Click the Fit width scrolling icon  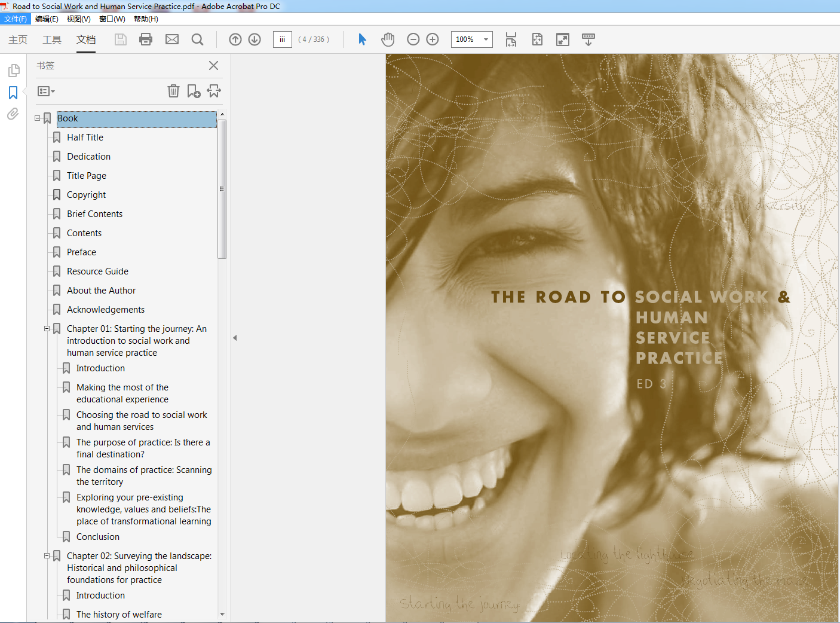(511, 39)
